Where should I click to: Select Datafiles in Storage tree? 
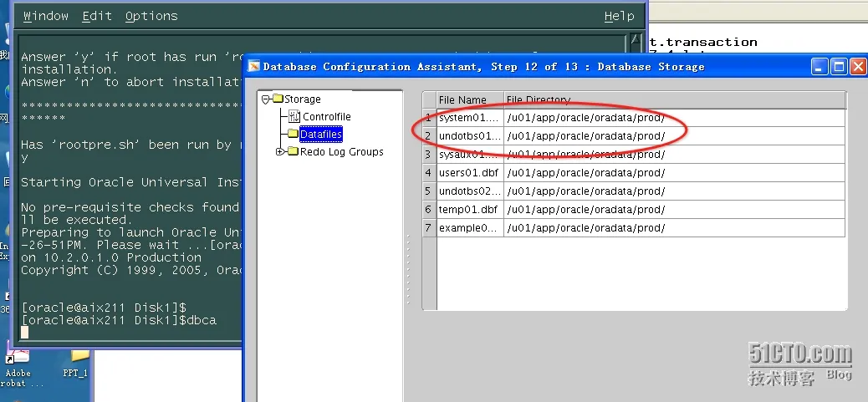click(x=321, y=135)
